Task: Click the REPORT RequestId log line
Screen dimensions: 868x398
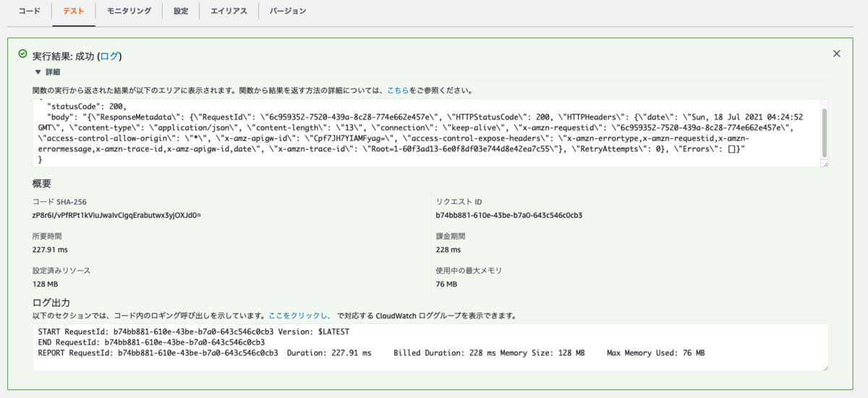Action: point(371,353)
